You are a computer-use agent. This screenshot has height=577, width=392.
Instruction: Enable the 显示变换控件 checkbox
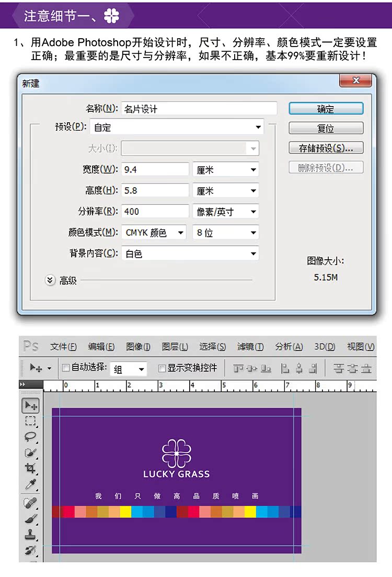[x=162, y=368]
